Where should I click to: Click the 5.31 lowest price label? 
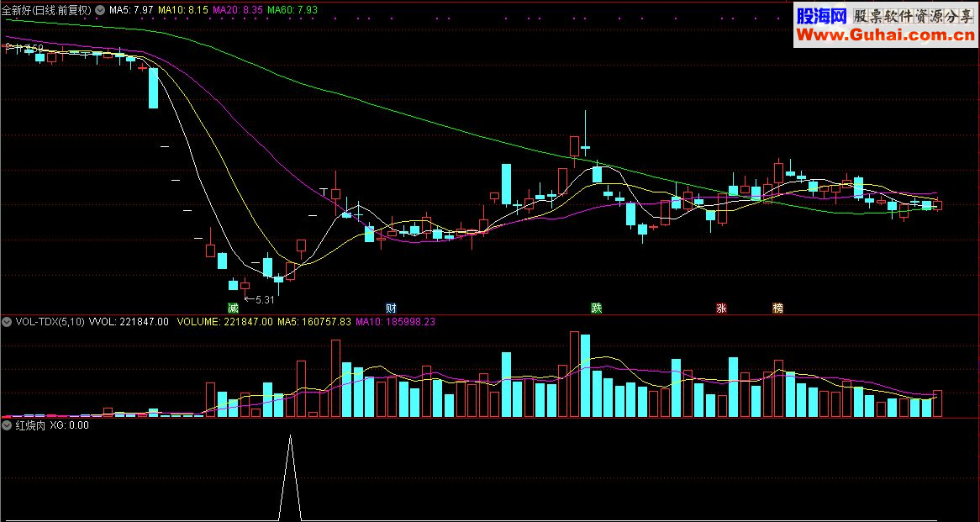(x=265, y=299)
